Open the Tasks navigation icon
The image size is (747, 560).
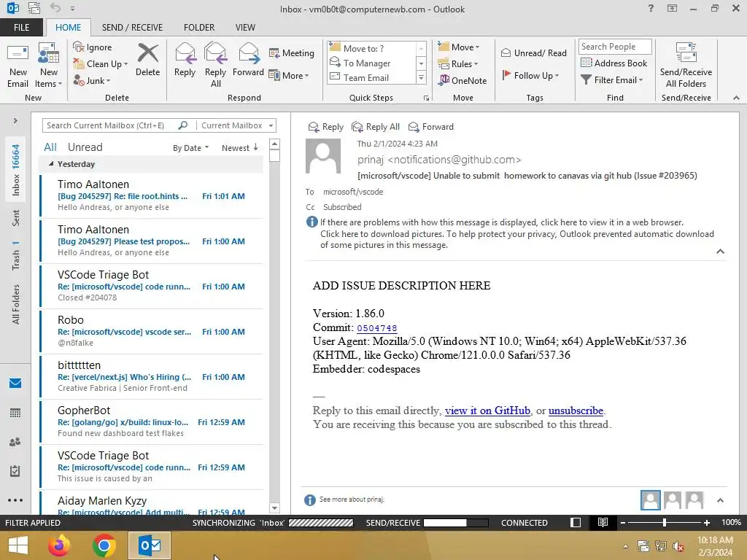coord(15,471)
